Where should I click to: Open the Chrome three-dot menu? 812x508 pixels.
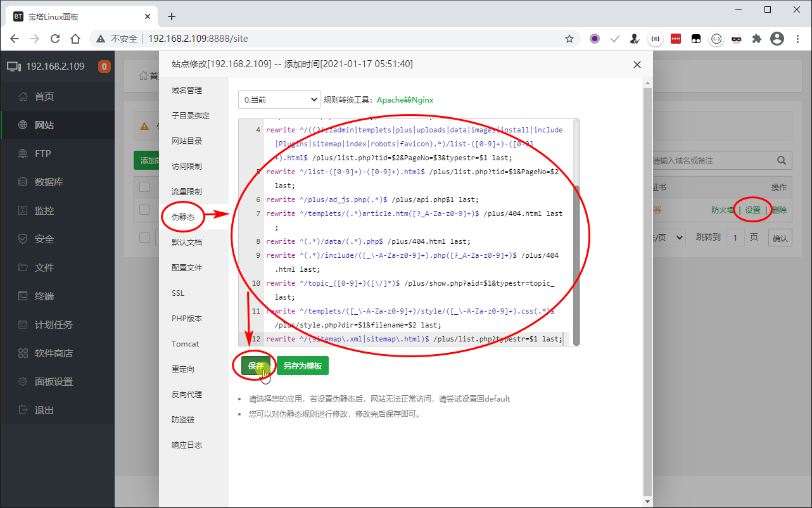point(797,39)
